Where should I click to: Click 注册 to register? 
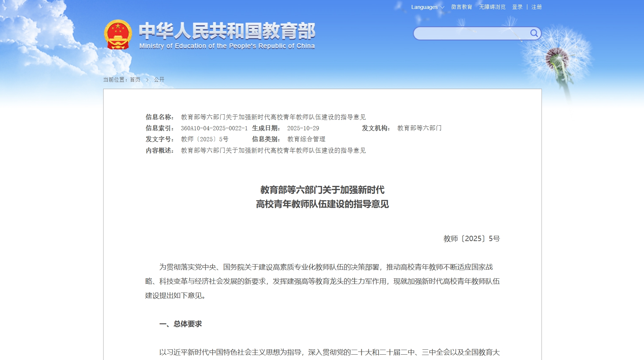point(536,7)
